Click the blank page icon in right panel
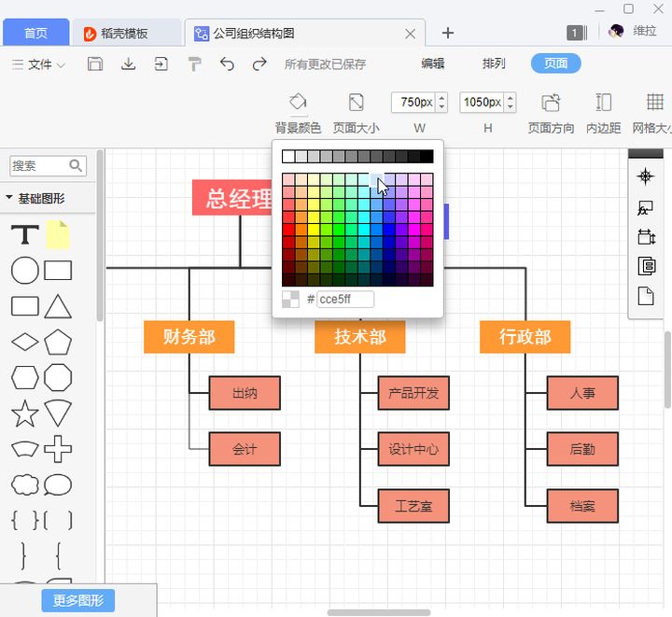Screen dimensions: 672x617 coord(646,296)
